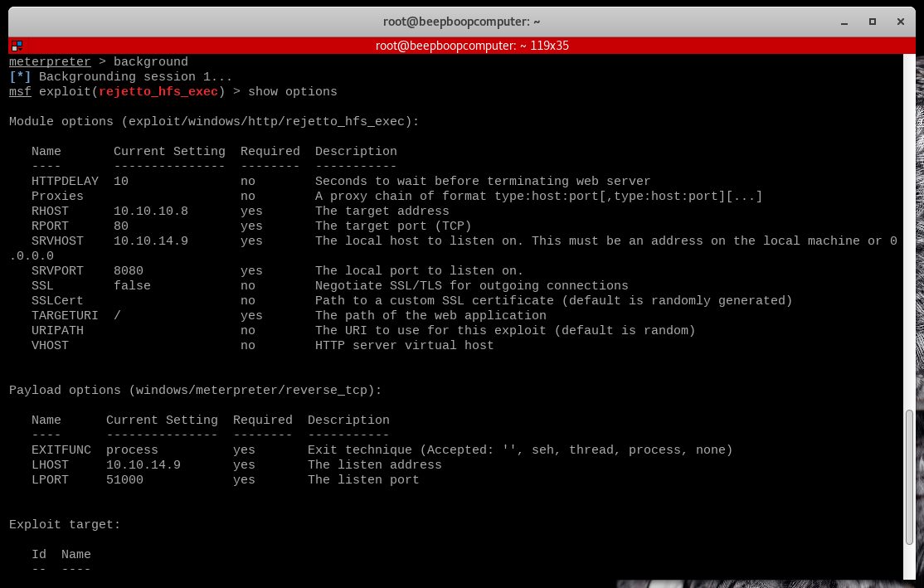
Task: Click the window title root@beepboopcomputer
Action: click(x=461, y=22)
